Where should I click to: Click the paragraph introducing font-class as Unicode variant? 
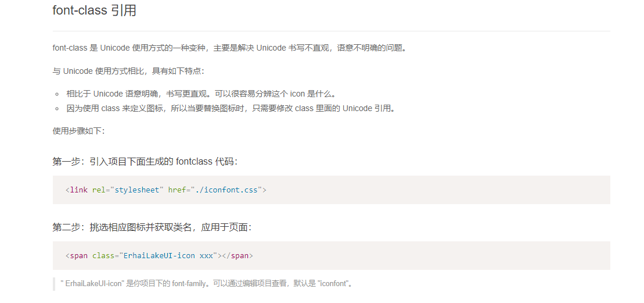(229, 48)
